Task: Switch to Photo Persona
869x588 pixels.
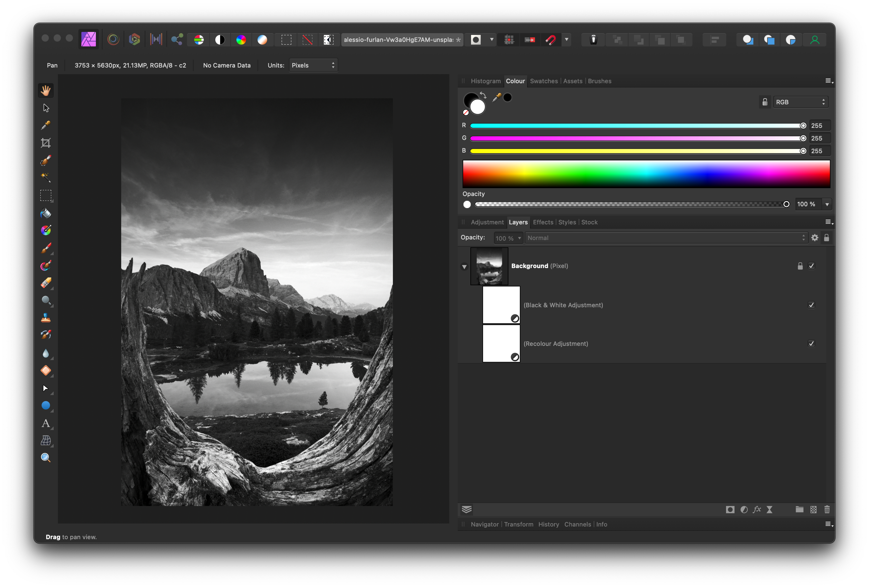Action: tap(89, 40)
